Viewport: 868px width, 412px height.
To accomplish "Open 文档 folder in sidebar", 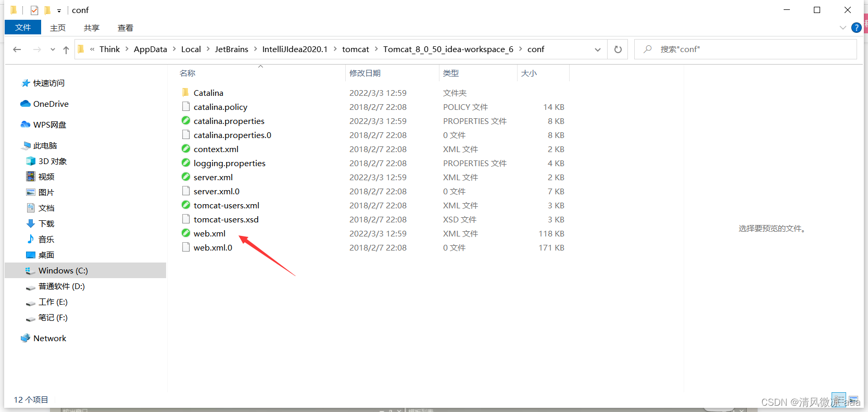I will pos(46,208).
